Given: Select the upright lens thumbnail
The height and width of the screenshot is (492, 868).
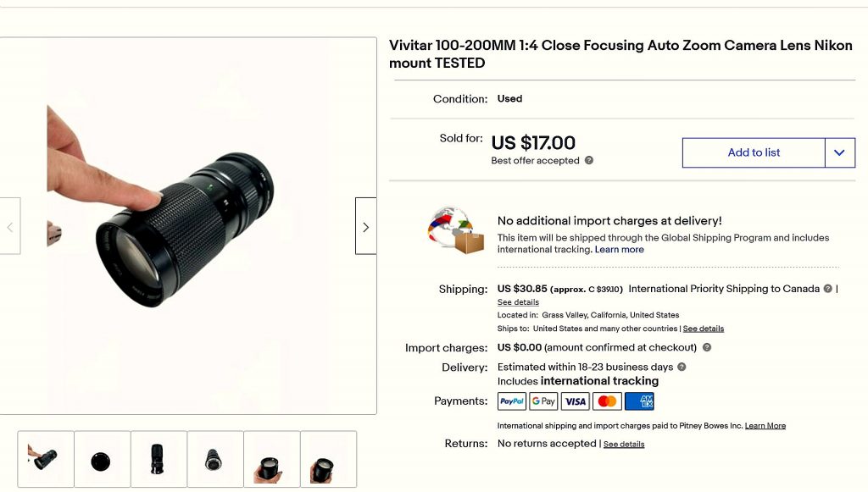Looking at the screenshot, I should pos(159,460).
